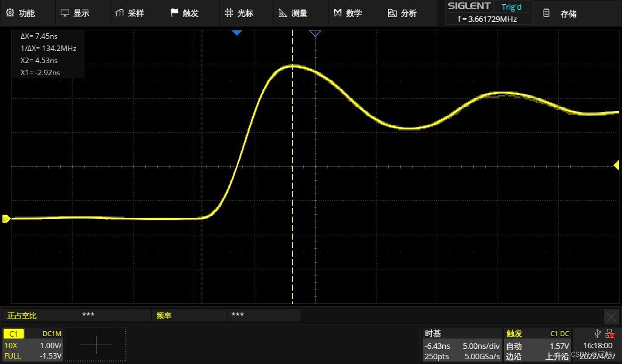Open the 触发 trigger menu
This screenshot has height=364, width=622.
tap(190, 13)
